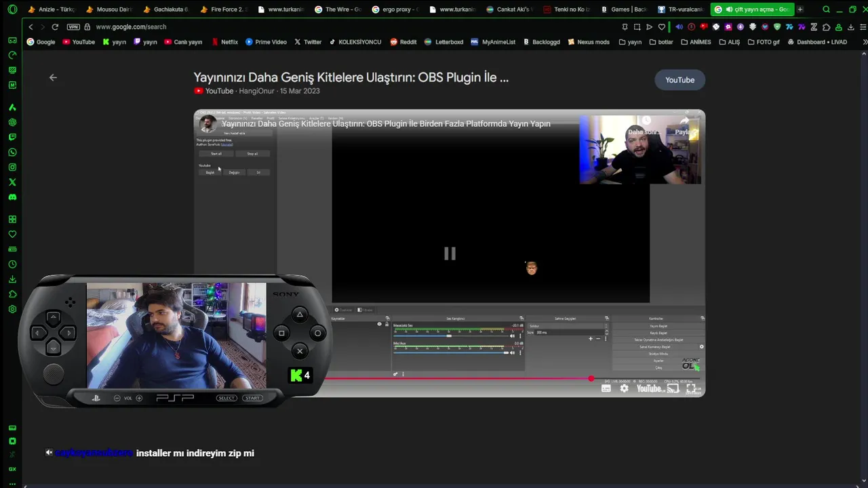The image size is (868, 488).
Task: Open the Letterboxd bookmark
Action: [x=443, y=42]
